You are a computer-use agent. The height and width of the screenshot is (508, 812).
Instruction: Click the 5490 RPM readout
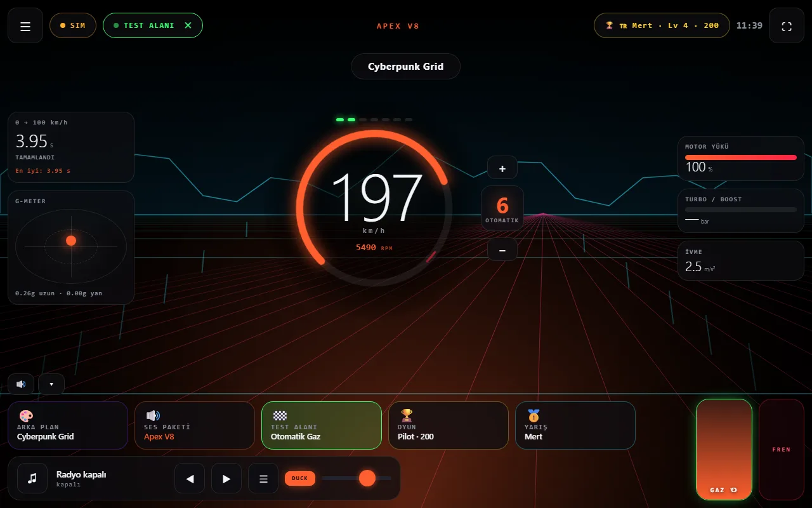coord(374,248)
